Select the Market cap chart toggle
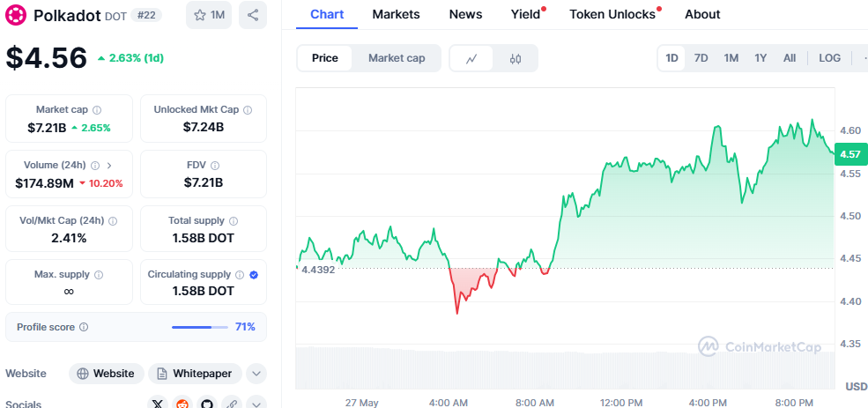The width and height of the screenshot is (868, 408). [397, 58]
